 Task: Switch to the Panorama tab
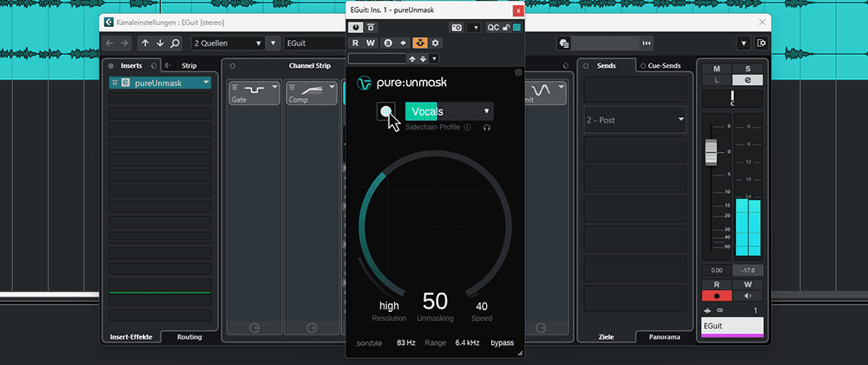coord(664,336)
